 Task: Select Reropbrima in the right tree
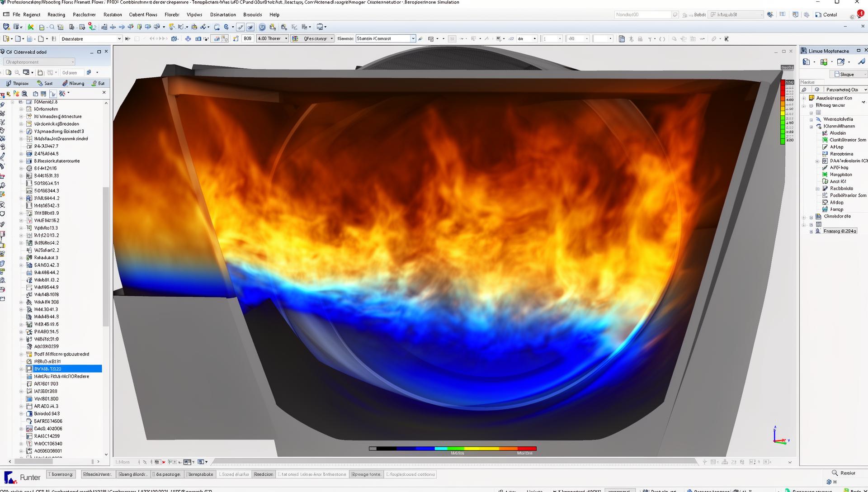tap(841, 154)
